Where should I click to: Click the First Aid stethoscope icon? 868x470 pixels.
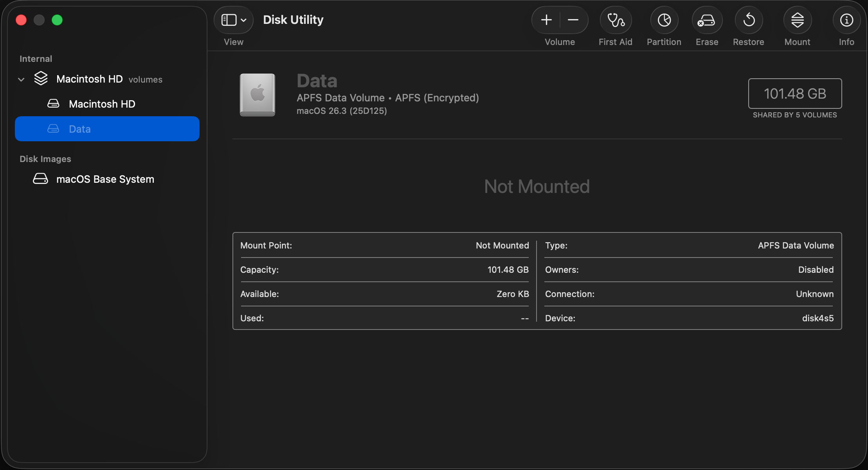click(x=616, y=20)
